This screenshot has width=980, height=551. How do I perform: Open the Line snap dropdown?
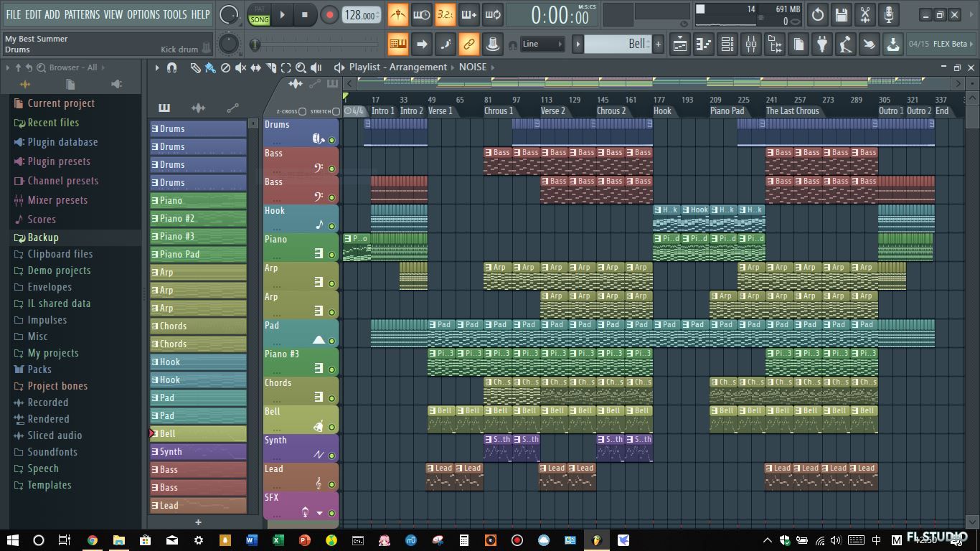coord(542,44)
